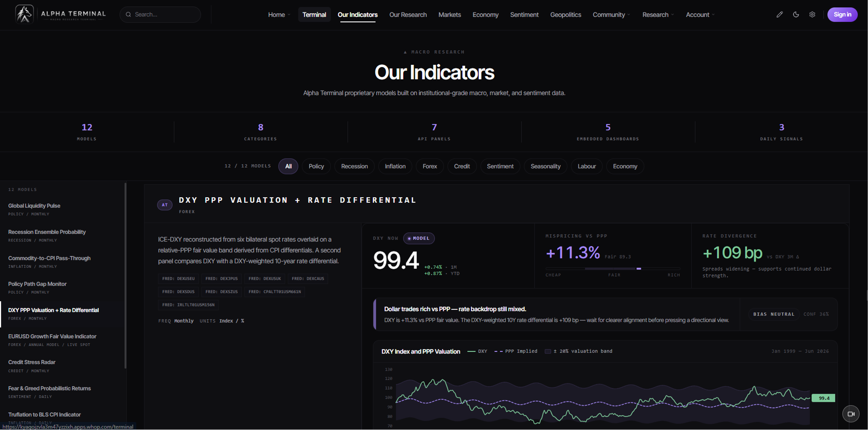The height and width of the screenshot is (430, 868).
Task: Select the Economy filter chip
Action: pyautogui.click(x=625, y=166)
